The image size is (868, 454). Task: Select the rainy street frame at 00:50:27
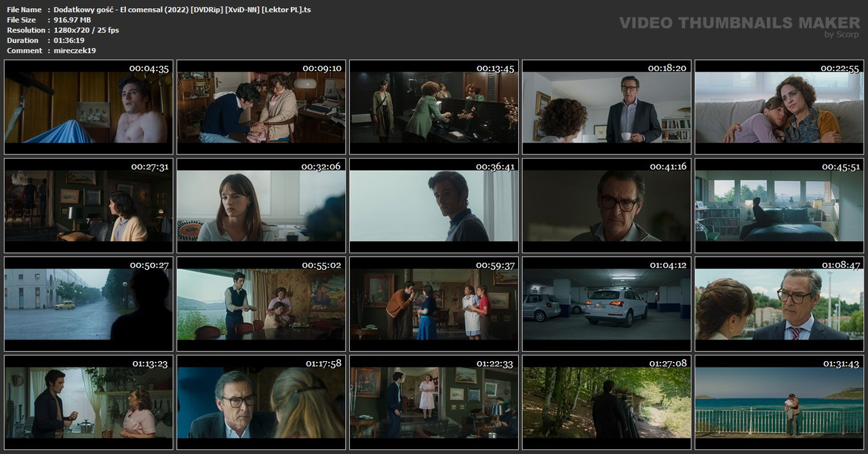click(88, 304)
